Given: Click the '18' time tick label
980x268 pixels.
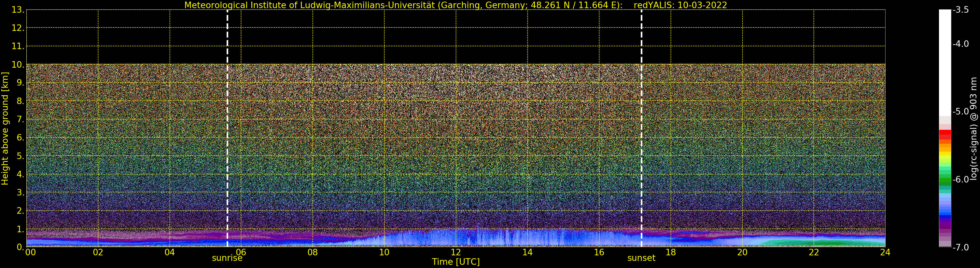Looking at the screenshot, I should 671,252.
